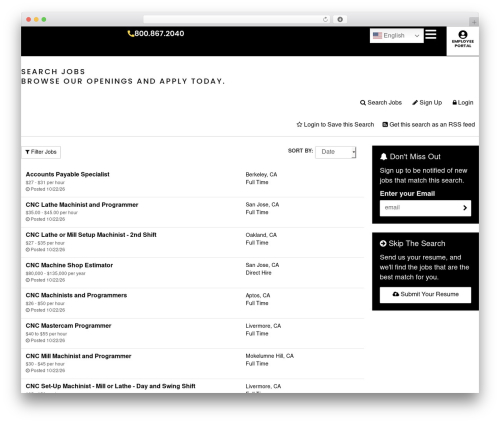
Task: Open CNC Mastercam Programmer job
Action: [x=68, y=326]
